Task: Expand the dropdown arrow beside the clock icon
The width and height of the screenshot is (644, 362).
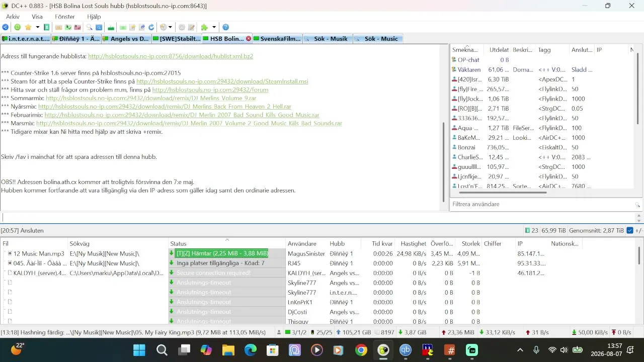Action: click(171, 27)
